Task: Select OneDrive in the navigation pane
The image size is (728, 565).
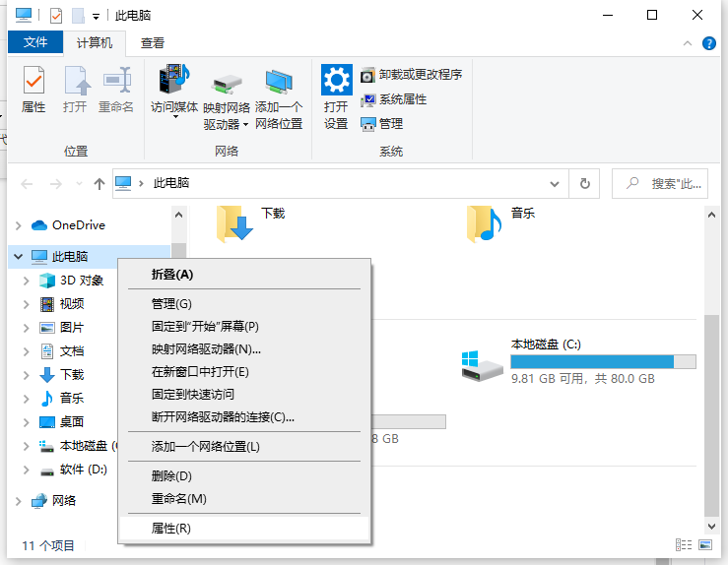Action: 68,225
